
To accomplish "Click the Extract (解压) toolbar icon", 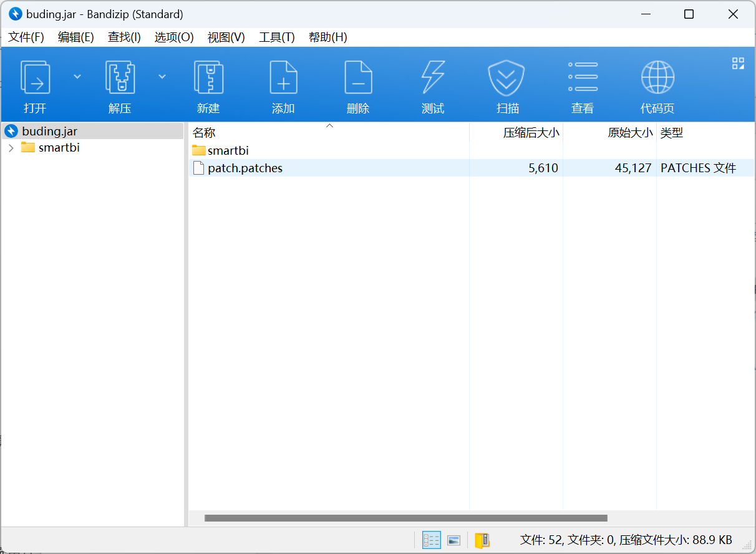I will click(x=120, y=77).
